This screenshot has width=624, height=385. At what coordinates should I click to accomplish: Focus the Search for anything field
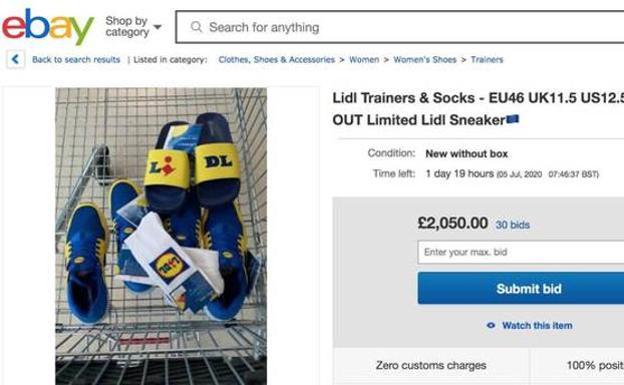click(400, 27)
